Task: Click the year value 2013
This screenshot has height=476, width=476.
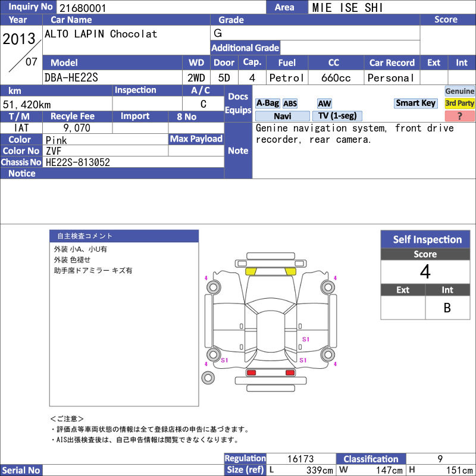Action: point(19,39)
